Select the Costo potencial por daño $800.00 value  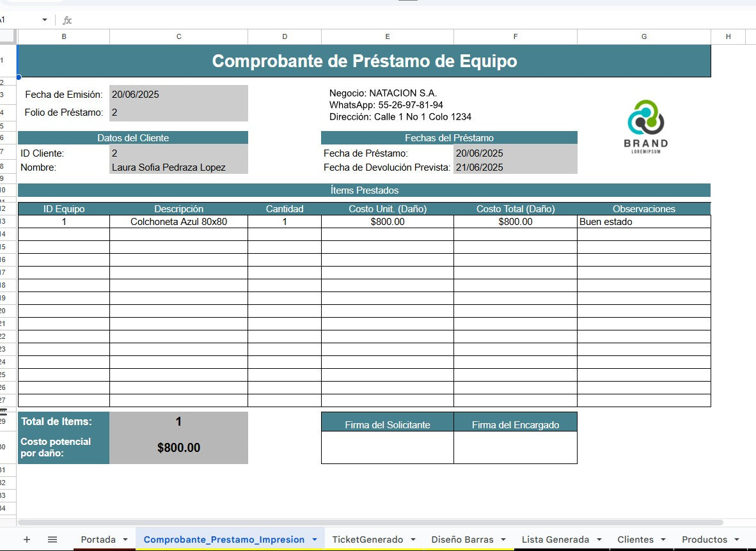tap(179, 447)
